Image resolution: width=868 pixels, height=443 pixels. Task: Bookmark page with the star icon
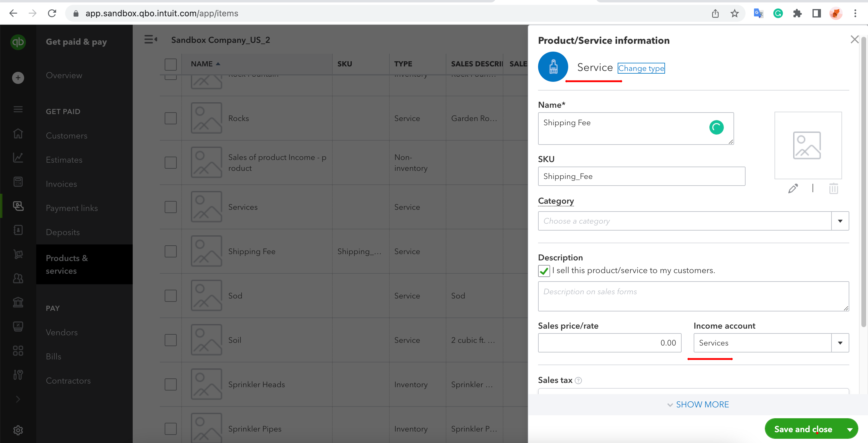click(x=735, y=13)
